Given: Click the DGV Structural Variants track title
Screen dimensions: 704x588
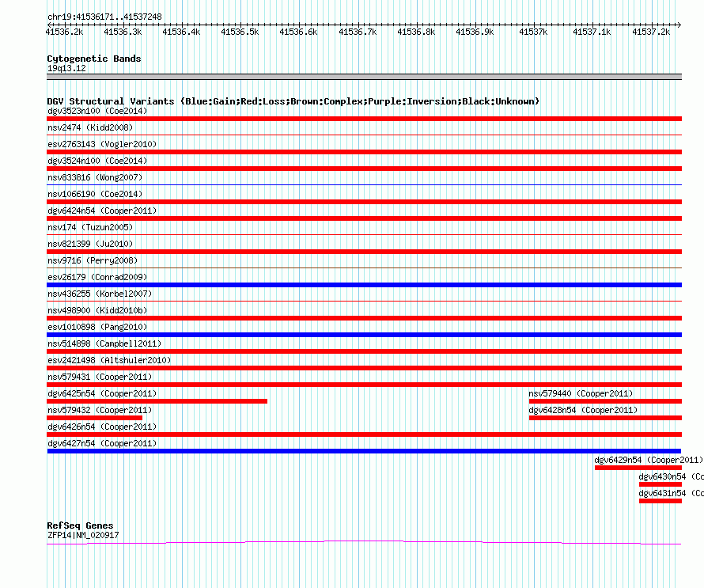Looking at the screenshot, I should 293,101.
